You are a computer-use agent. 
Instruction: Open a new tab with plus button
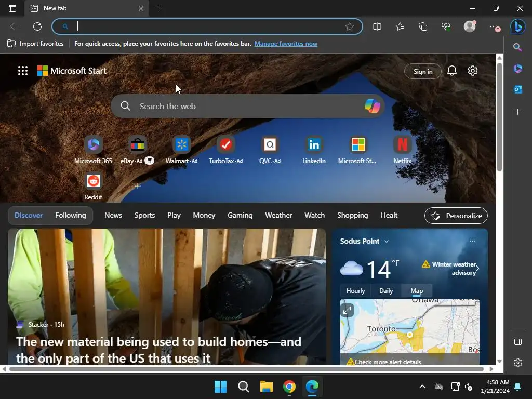[x=158, y=8]
